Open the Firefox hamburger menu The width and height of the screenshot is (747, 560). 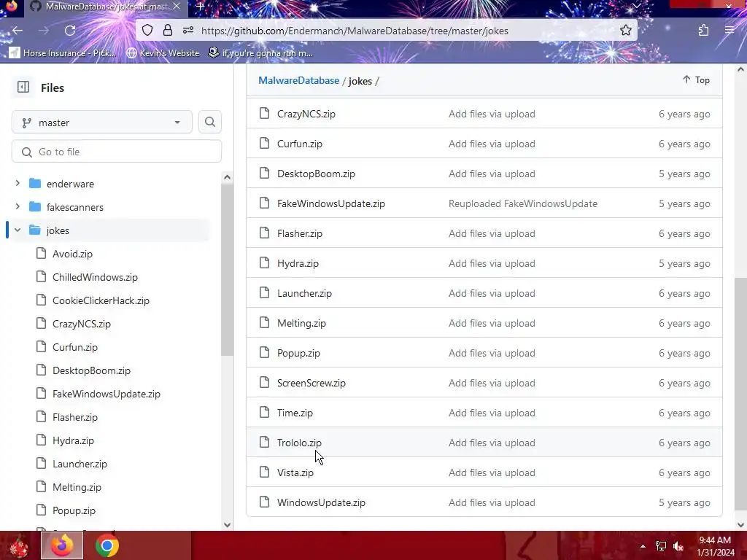(729, 31)
